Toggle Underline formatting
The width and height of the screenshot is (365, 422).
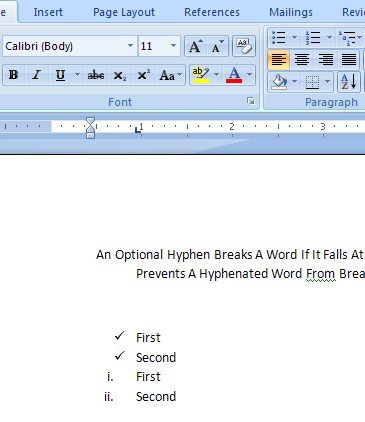[60, 75]
